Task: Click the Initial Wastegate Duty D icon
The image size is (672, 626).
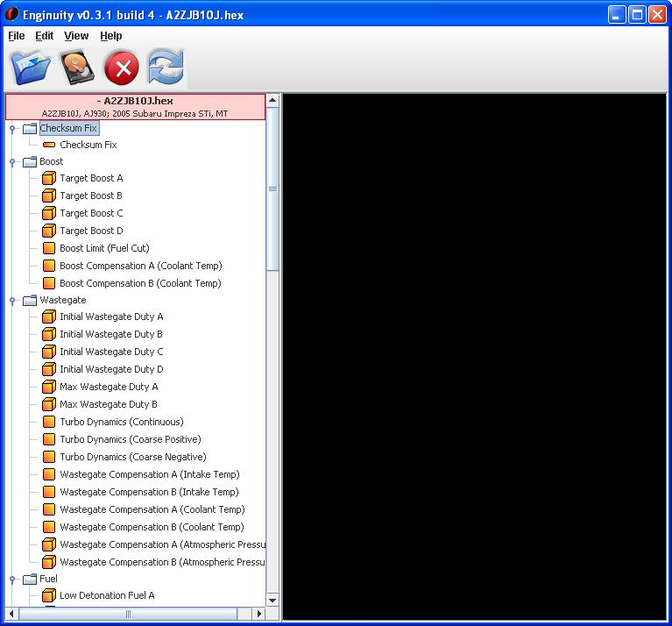Action: [49, 369]
